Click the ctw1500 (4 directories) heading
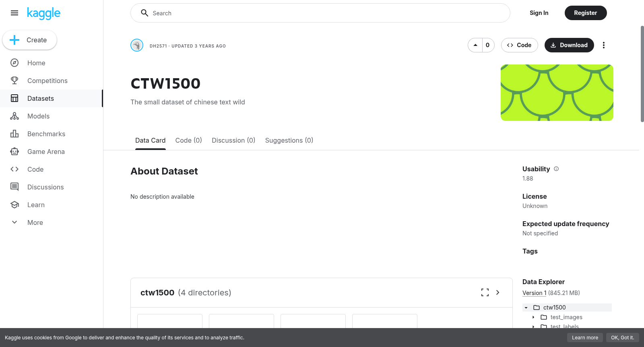644x347 pixels. (186, 293)
